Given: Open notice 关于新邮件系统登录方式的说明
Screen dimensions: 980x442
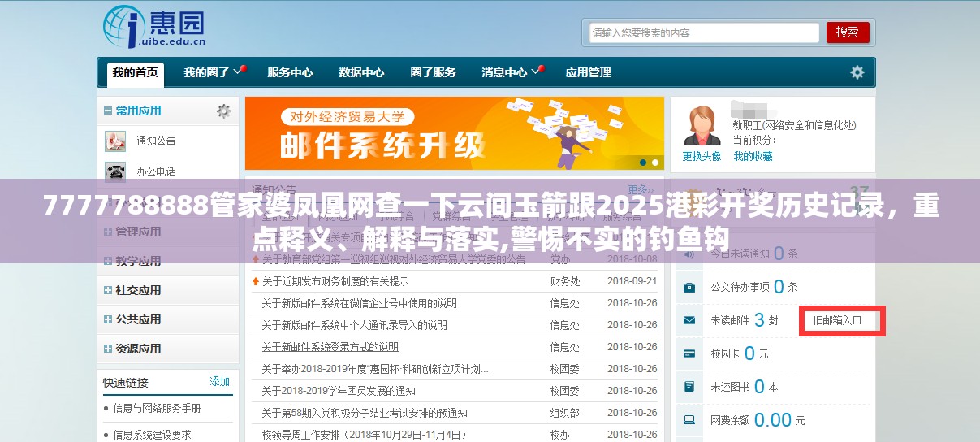Looking at the screenshot, I should pyautogui.click(x=330, y=347).
